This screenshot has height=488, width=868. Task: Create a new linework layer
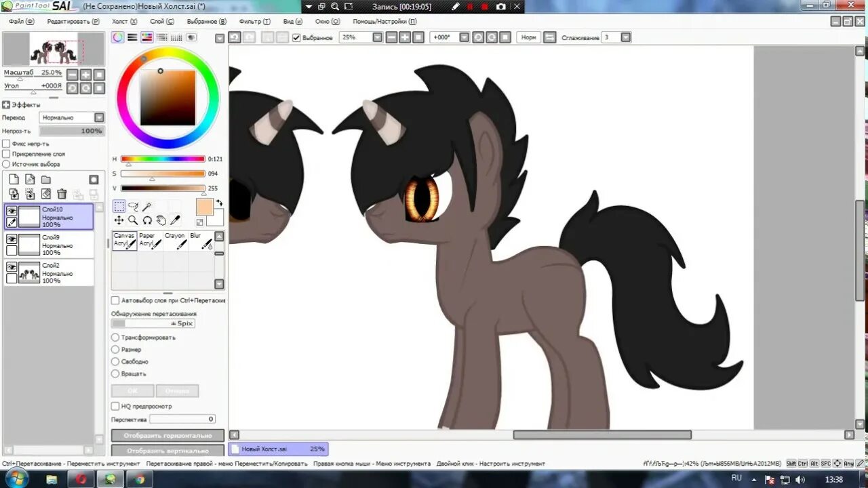click(30, 180)
